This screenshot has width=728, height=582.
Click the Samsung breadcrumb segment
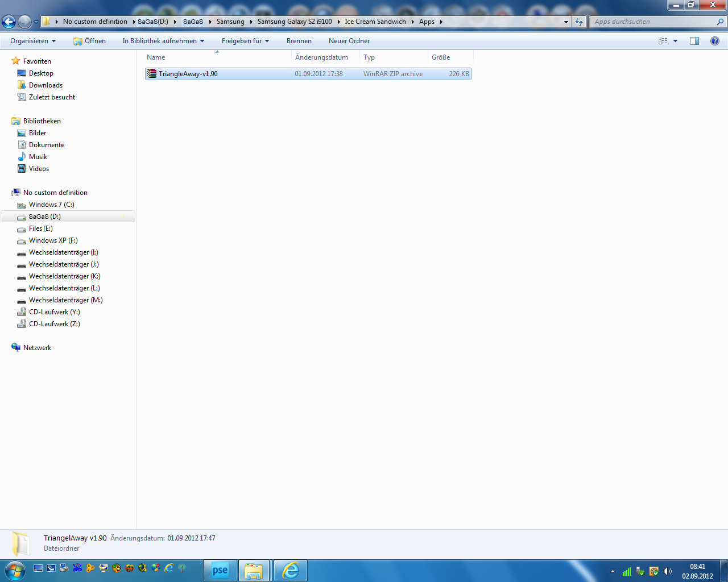click(230, 22)
